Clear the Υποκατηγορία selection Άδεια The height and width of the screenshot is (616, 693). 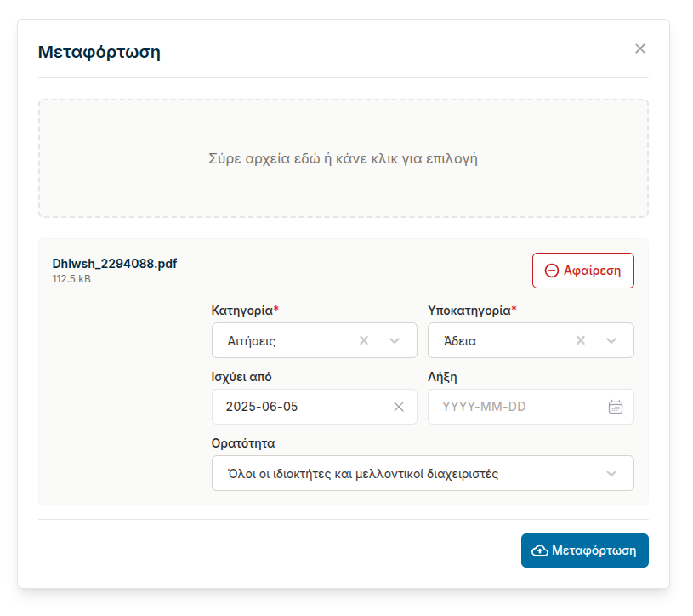[x=580, y=340]
